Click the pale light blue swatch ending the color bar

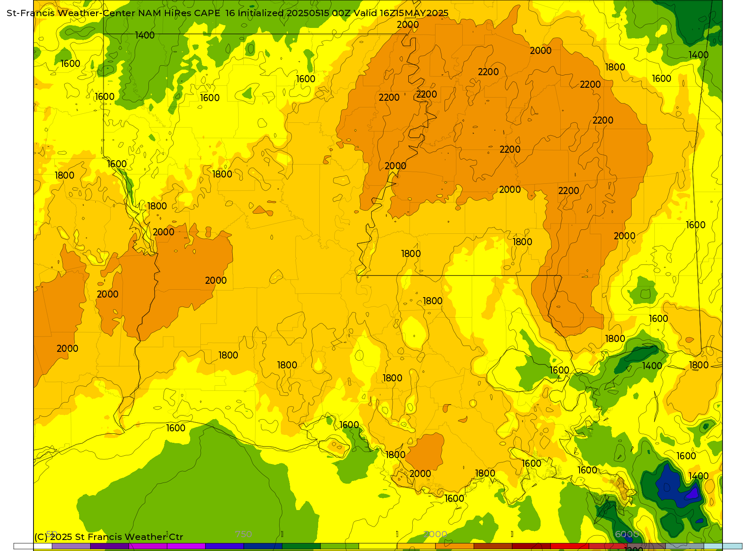pyautogui.click(x=723, y=546)
